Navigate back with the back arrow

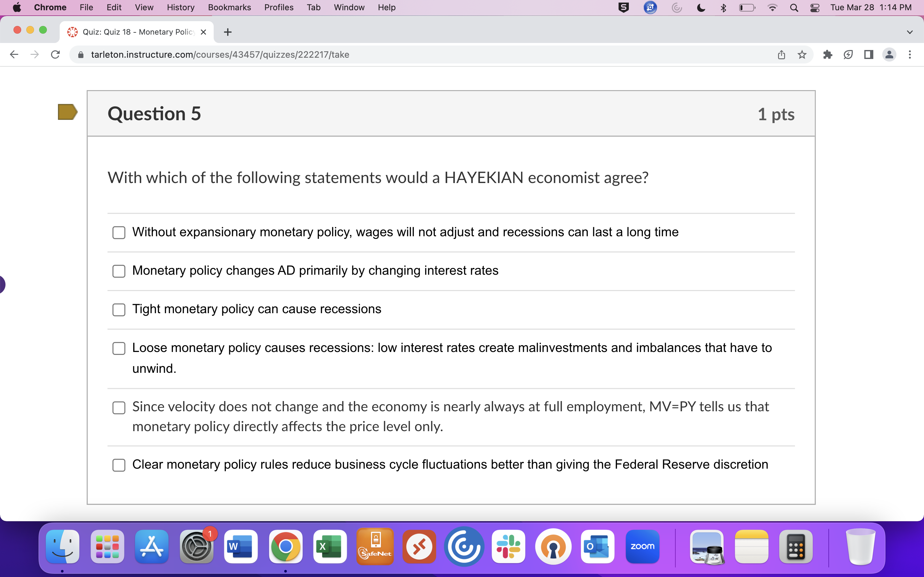(x=14, y=54)
